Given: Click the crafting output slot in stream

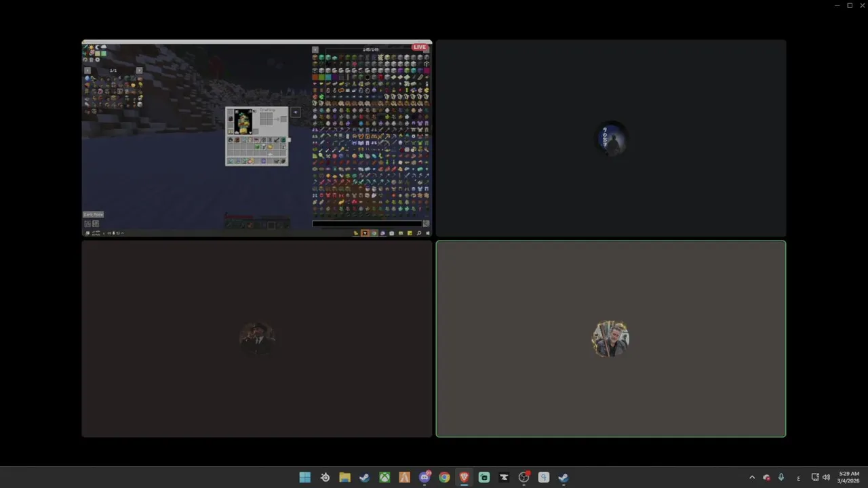Looking at the screenshot, I should (283, 119).
